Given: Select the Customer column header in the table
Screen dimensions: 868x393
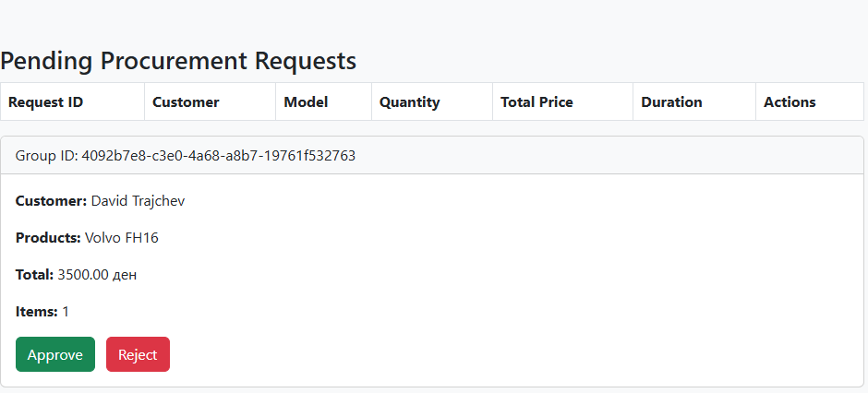Looking at the screenshot, I should tap(186, 102).
